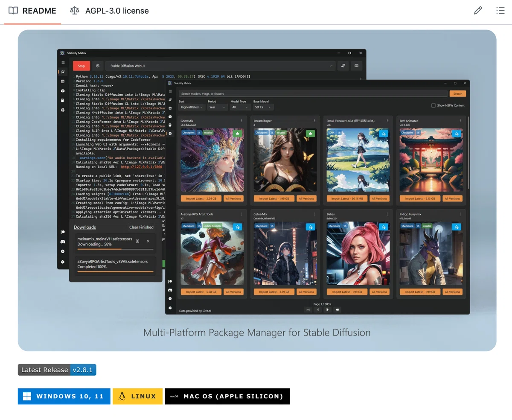Open the Sort HighestRated dropdown
This screenshot has width=512, height=420.
click(x=192, y=107)
